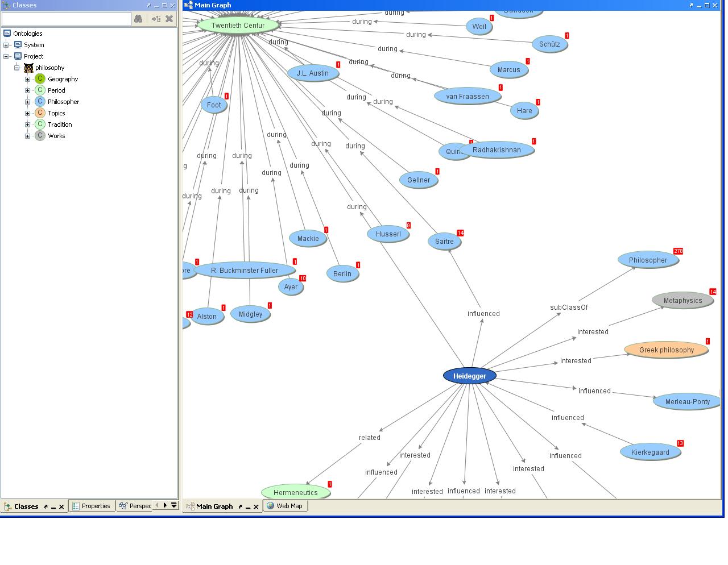Click the blue C icon beside Philosopher
This screenshot has height=565, width=728.
click(x=40, y=102)
